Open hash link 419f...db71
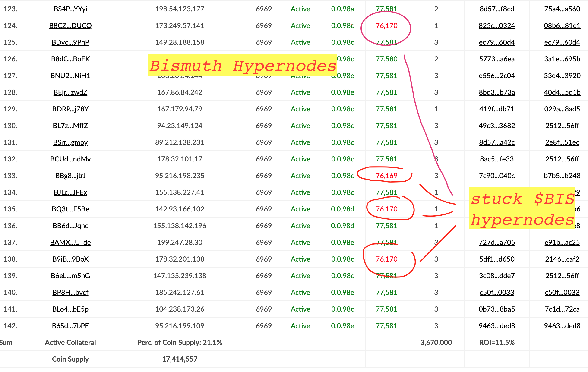Screen dimensions: 588x372 (x=497, y=109)
